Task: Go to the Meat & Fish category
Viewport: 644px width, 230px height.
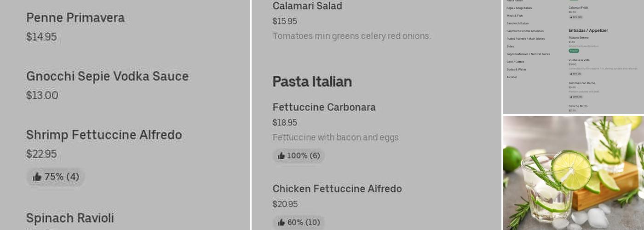Action: (x=515, y=16)
